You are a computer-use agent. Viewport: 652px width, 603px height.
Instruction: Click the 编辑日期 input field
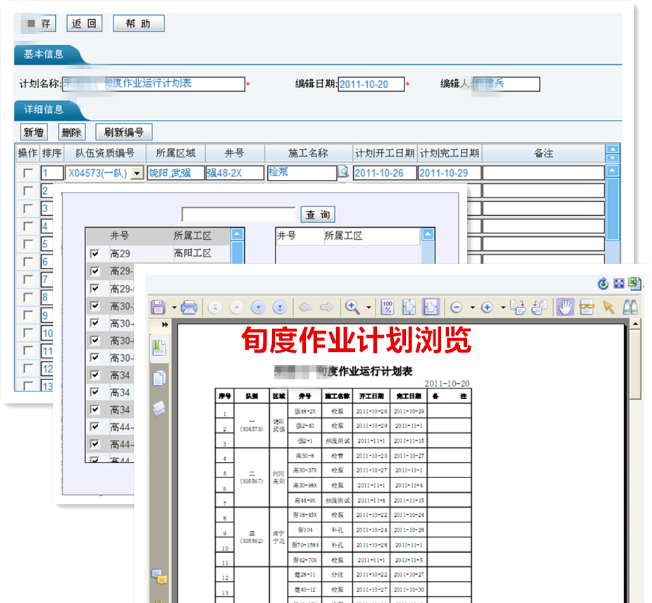[x=371, y=84]
